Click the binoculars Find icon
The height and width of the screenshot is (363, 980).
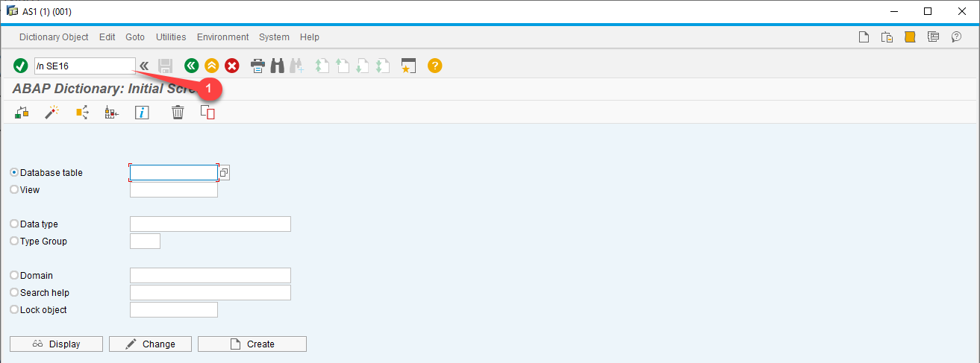(x=277, y=66)
